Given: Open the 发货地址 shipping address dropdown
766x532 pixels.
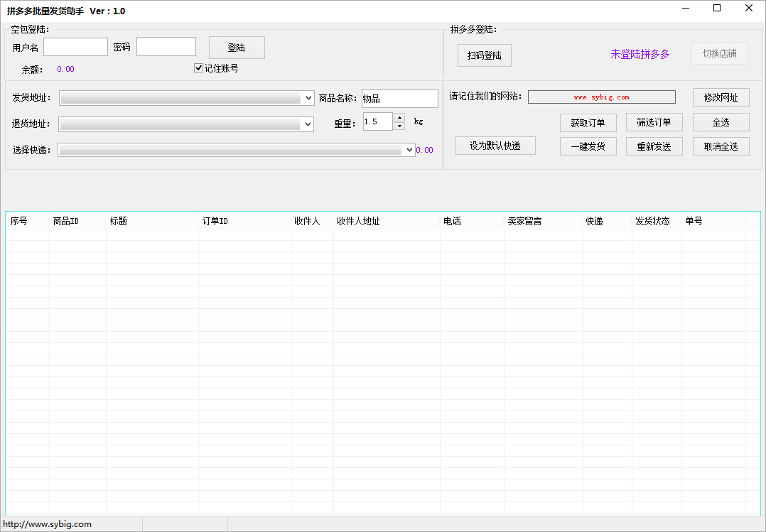Looking at the screenshot, I should [x=308, y=97].
